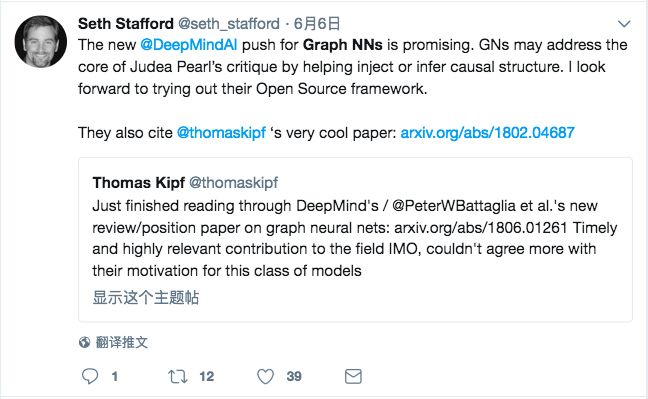The height and width of the screenshot is (399, 648).
Task: Retweet this post via retweet icon
Action: click(178, 377)
